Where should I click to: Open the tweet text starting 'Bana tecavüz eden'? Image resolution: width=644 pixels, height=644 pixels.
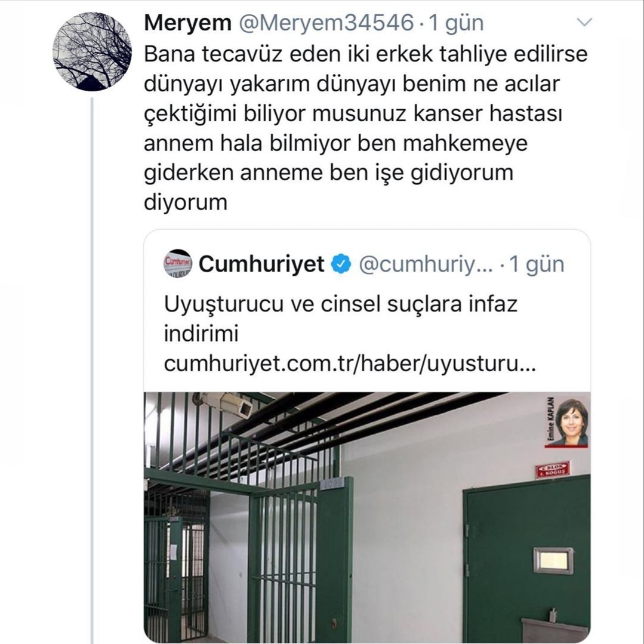(365, 128)
